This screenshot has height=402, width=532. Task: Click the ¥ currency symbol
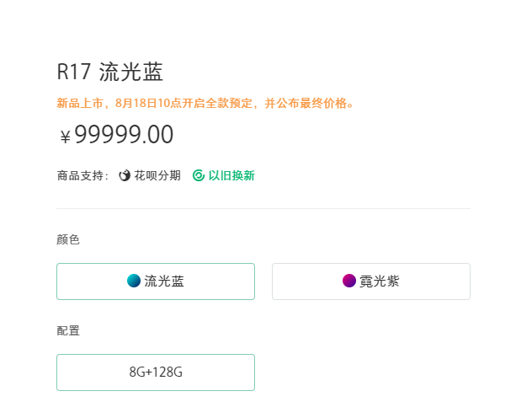[x=65, y=137]
